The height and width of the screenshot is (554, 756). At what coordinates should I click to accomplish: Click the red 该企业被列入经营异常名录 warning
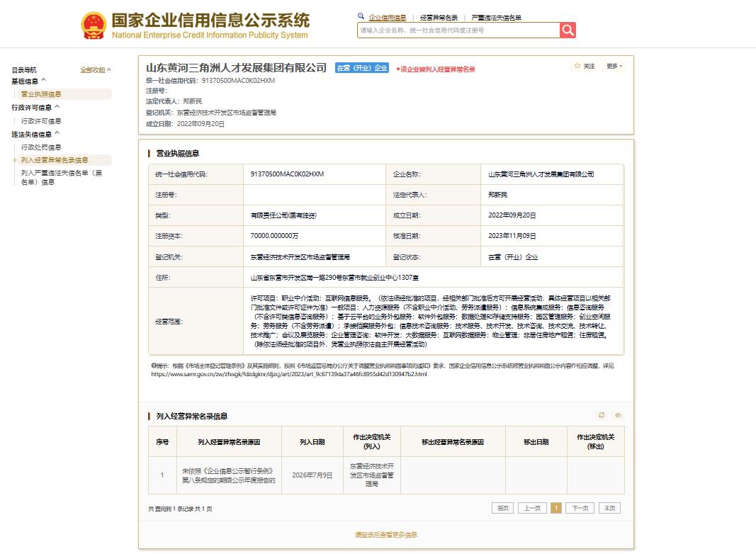pos(436,69)
